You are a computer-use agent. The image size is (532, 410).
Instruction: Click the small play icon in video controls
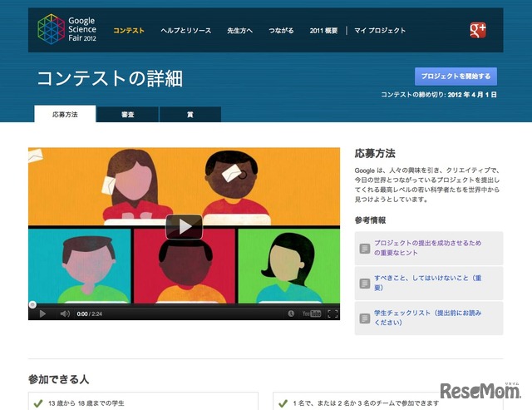[x=42, y=314]
